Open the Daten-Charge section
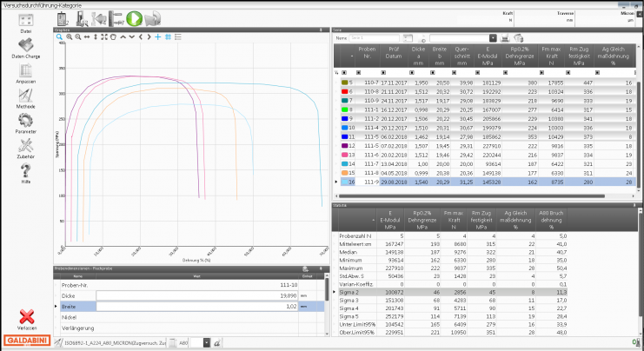 [x=26, y=46]
